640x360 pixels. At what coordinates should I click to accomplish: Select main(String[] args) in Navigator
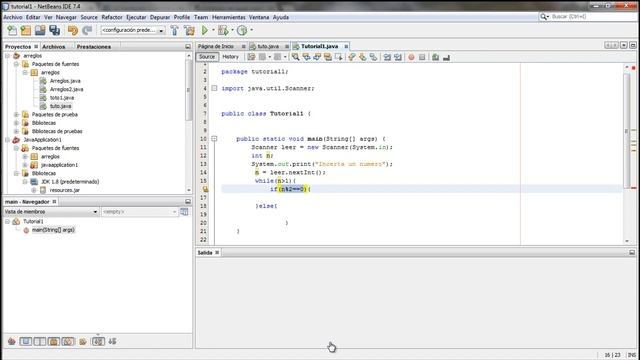point(53,230)
